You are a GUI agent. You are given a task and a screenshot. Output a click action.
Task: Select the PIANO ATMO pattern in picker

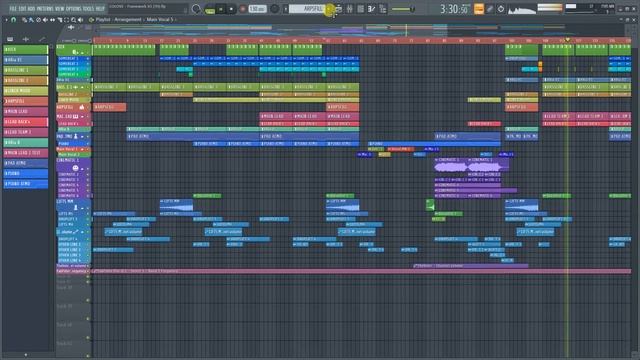tap(25, 184)
